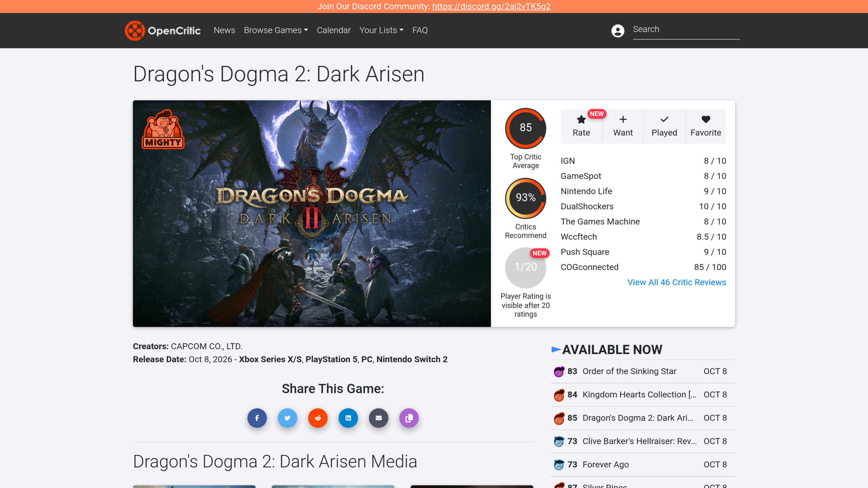Share the game on Twitter
The height and width of the screenshot is (488, 868).
coord(288,418)
